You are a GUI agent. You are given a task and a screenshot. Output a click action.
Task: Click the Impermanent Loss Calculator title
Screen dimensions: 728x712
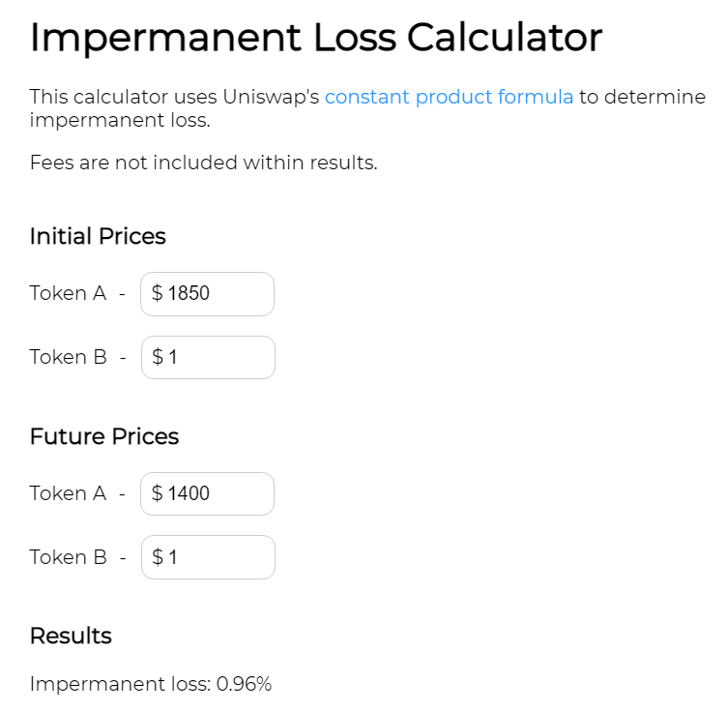click(x=316, y=38)
